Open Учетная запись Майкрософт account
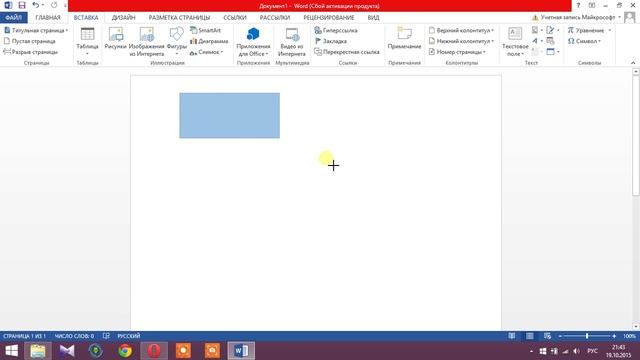Screen dimensions: 640x360 pos(577,18)
